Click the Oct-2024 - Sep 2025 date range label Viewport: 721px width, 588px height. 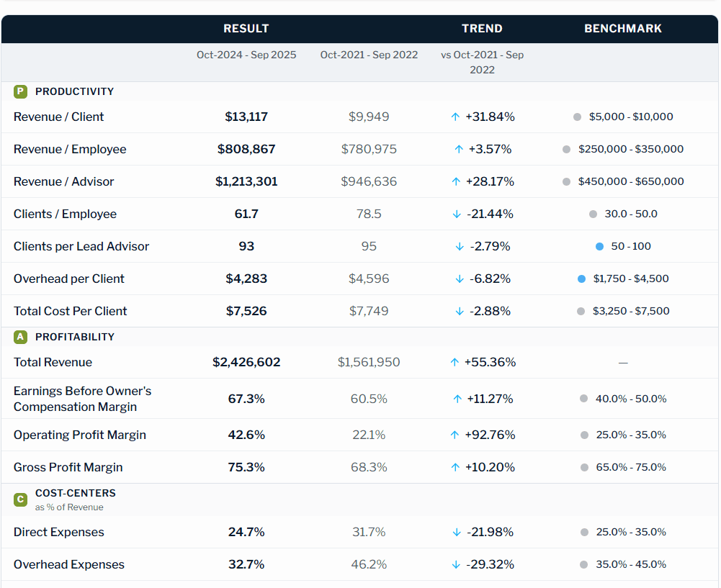click(246, 55)
